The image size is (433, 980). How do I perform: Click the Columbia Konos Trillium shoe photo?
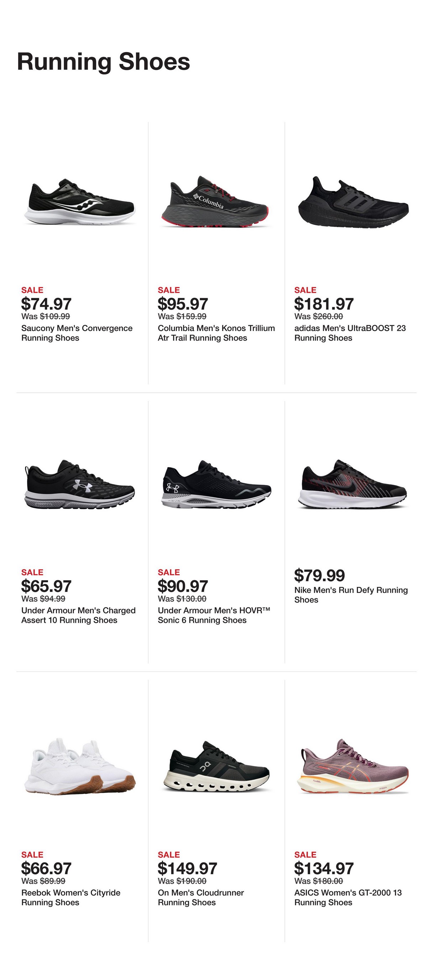click(x=216, y=202)
